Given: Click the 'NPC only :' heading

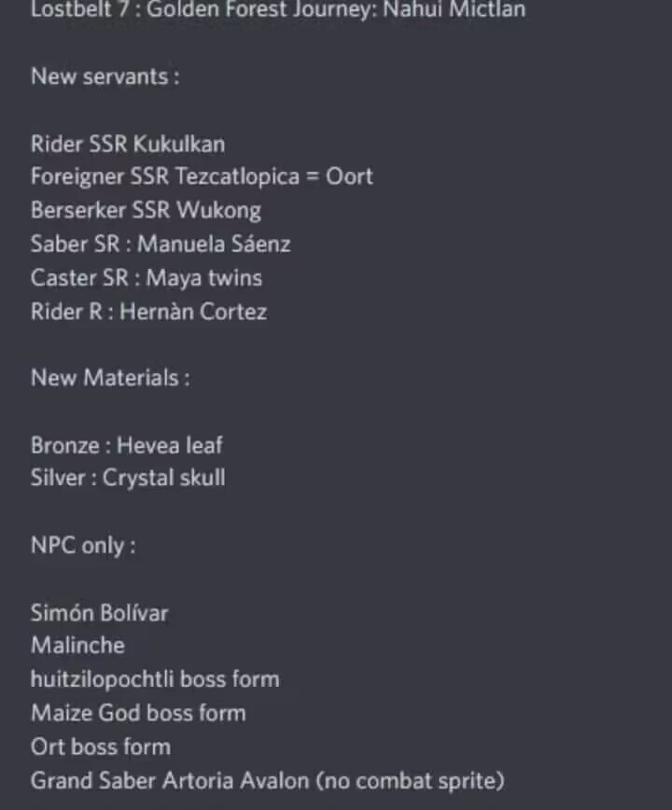Looking at the screenshot, I should point(83,546).
